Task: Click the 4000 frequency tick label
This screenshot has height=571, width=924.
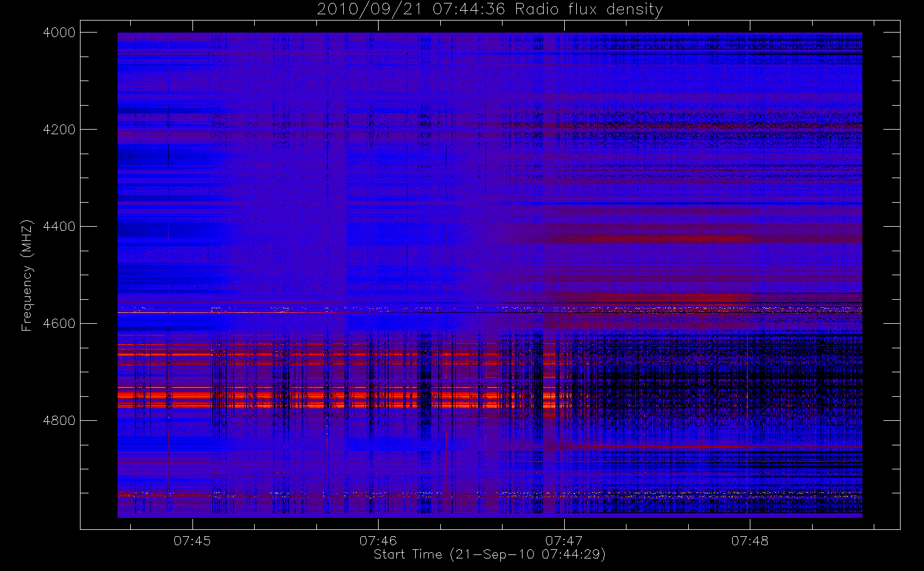Action: click(x=59, y=33)
